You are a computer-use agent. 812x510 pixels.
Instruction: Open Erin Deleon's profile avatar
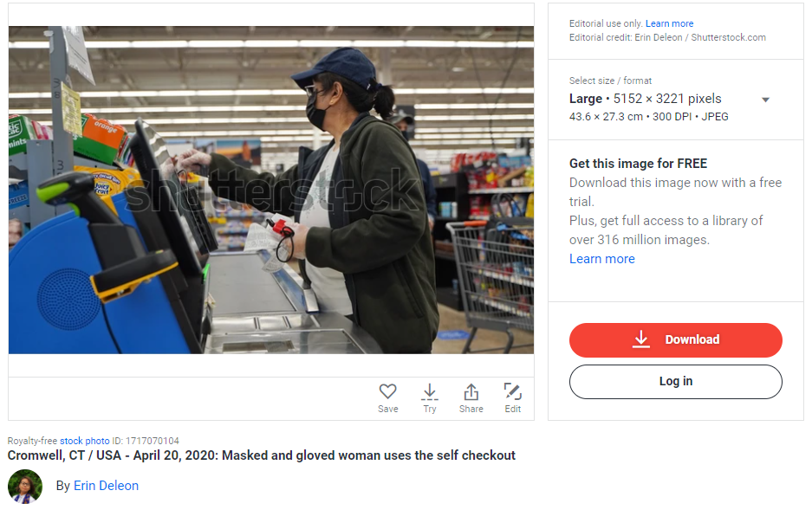click(25, 487)
